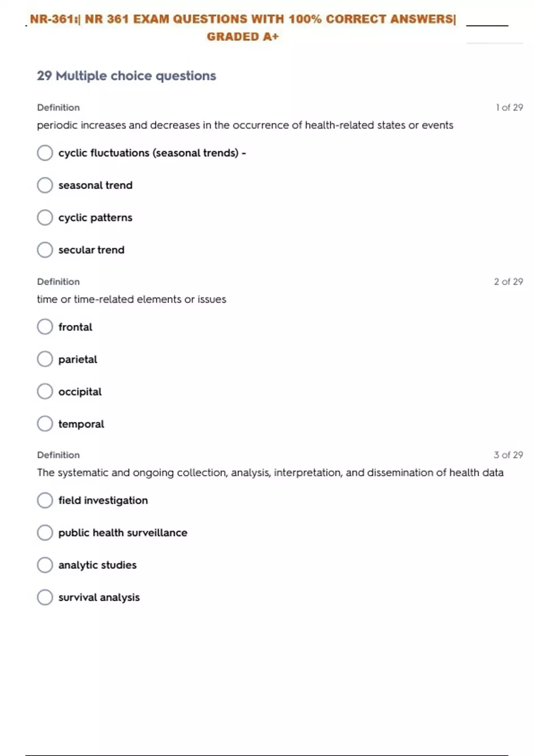Select the 'cyclic fluctuations (seasonal trends)' radio button
This screenshot has width=534, height=756.
click(x=45, y=153)
